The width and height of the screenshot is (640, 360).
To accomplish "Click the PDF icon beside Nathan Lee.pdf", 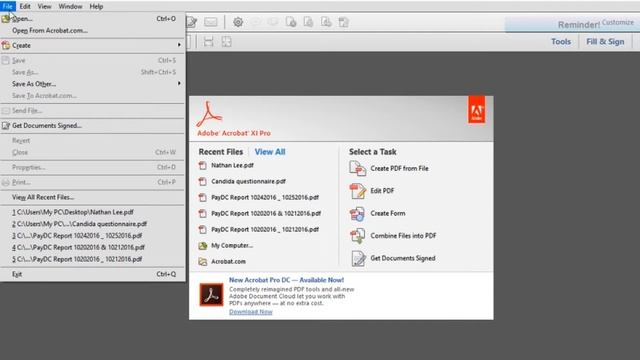I will click(x=202, y=165).
